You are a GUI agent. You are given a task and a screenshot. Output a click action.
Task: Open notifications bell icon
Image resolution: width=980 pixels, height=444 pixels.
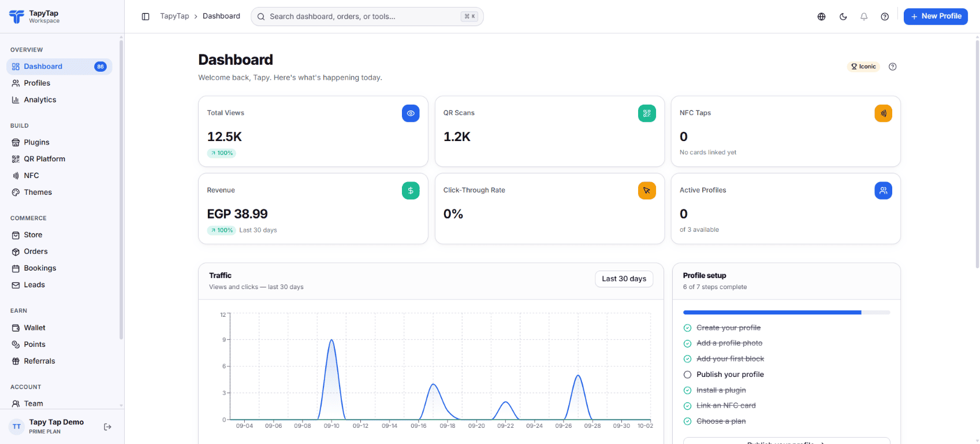click(864, 17)
